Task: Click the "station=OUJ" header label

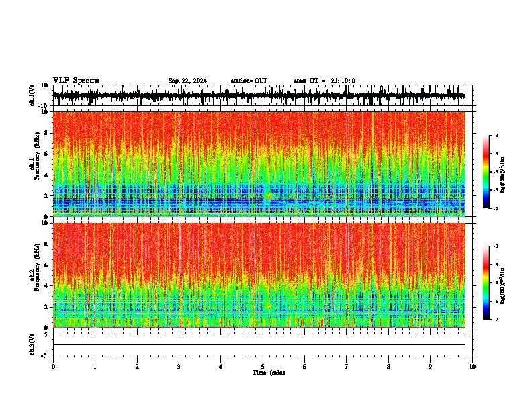Action: click(x=249, y=81)
